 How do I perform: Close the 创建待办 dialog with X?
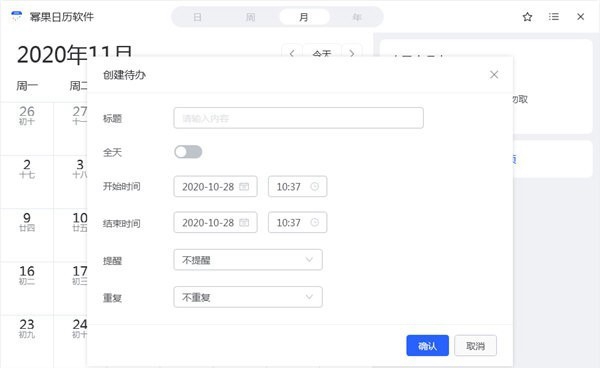[494, 75]
